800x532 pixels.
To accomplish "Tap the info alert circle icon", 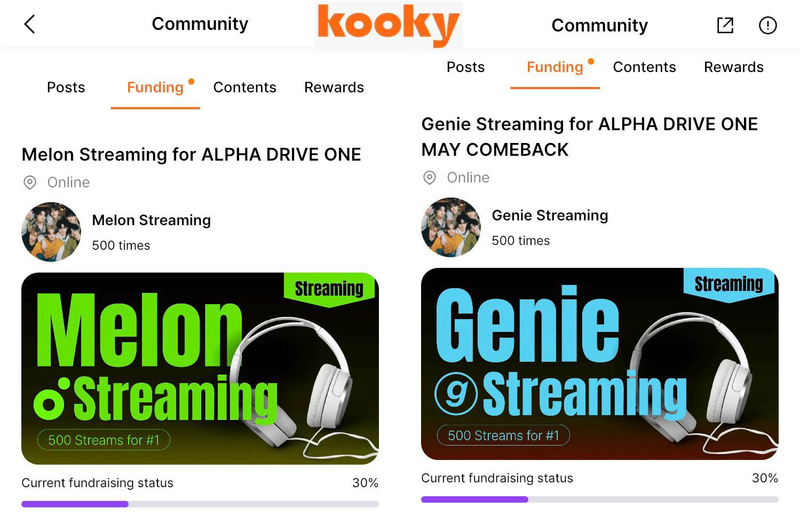I will tap(767, 25).
